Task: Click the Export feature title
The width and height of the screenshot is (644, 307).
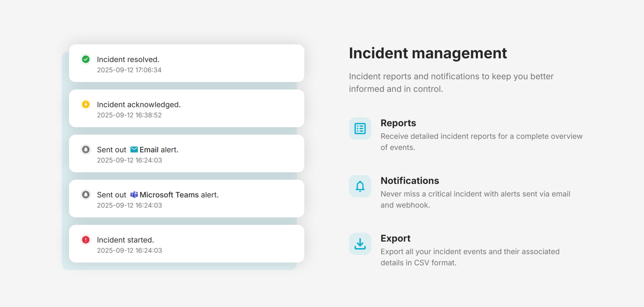Action: (395, 238)
